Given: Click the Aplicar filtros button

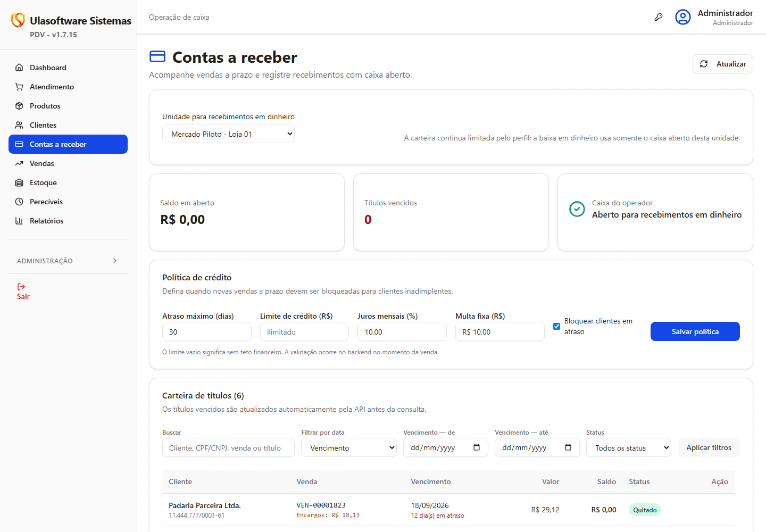Looking at the screenshot, I should pos(709,447).
